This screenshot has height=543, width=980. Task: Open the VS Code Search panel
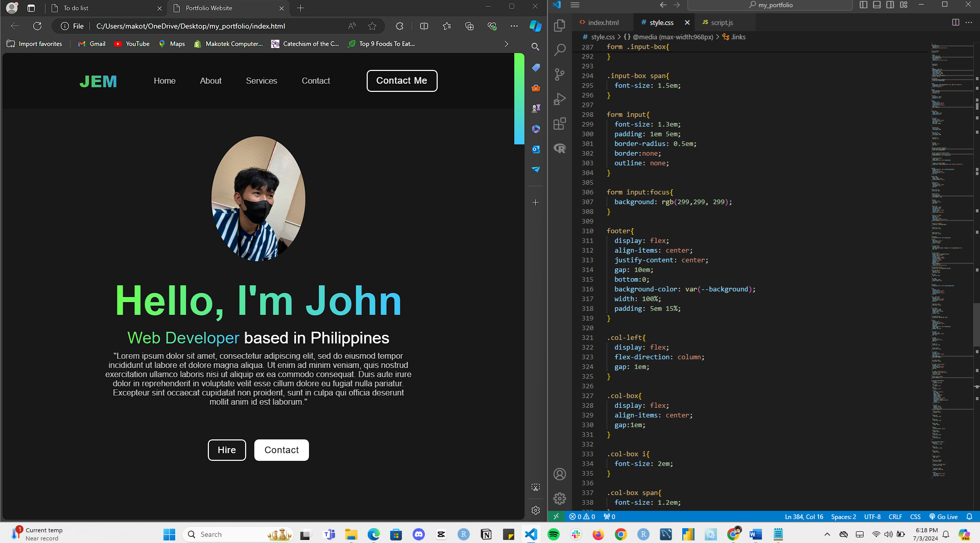560,50
